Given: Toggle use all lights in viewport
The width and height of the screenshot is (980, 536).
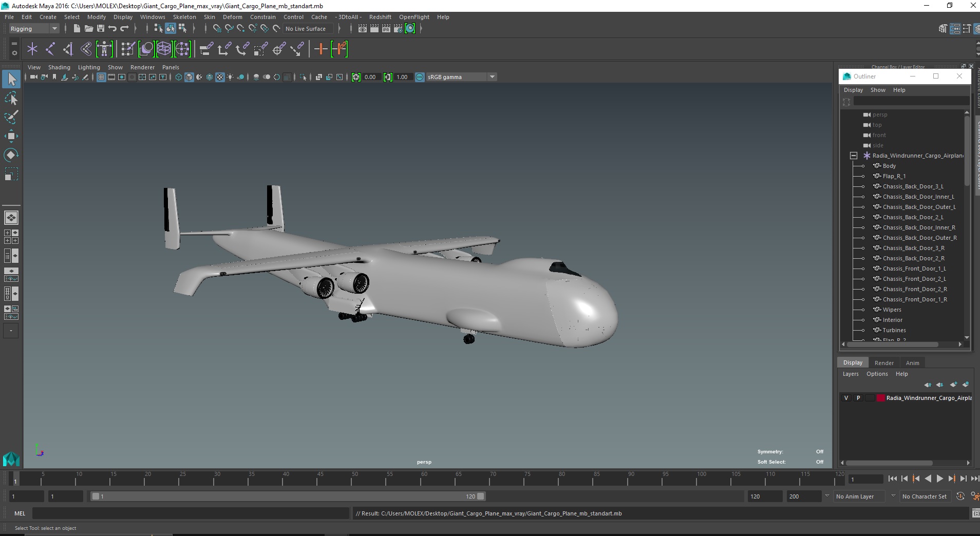Looking at the screenshot, I should [230, 77].
